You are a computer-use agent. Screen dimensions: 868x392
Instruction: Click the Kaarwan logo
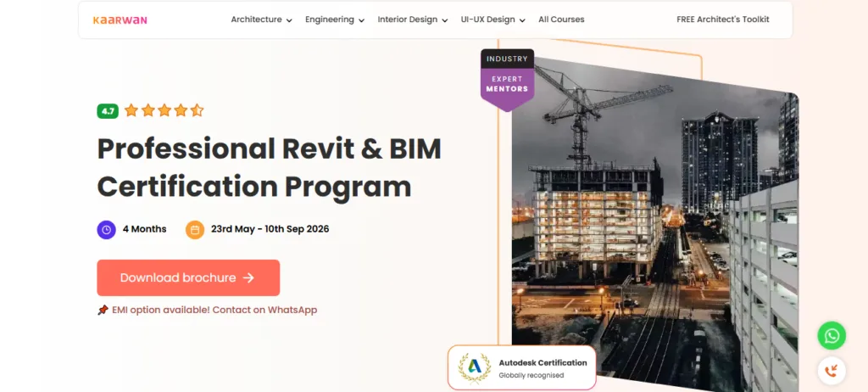(120, 20)
